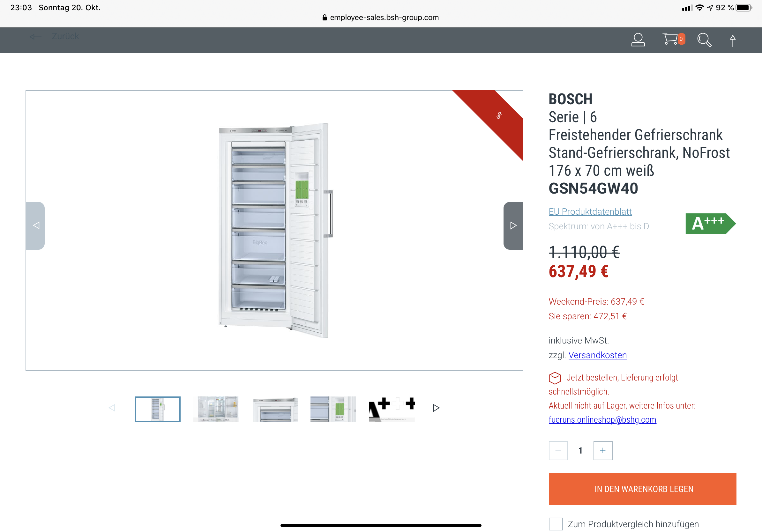Click In den Warenkorb legen button
The width and height of the screenshot is (762, 532).
point(642,489)
